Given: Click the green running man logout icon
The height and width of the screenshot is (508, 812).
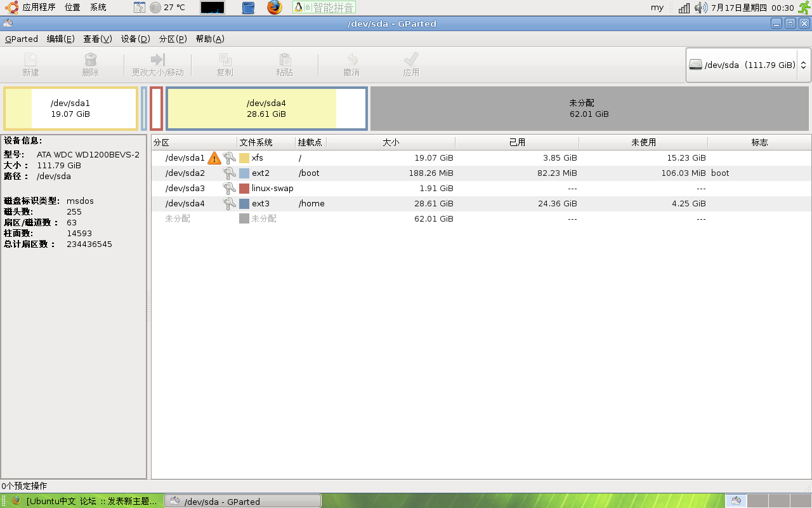Looking at the screenshot, I should click(x=804, y=8).
